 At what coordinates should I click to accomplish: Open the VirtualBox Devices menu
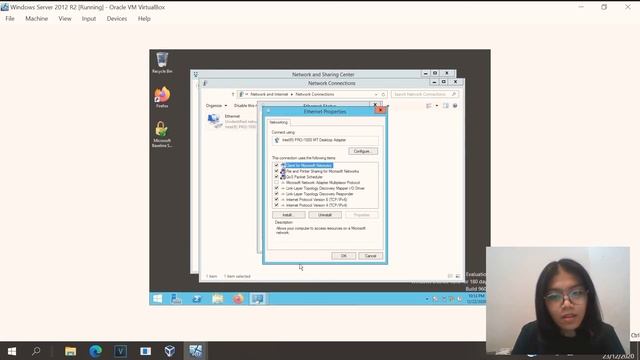[x=117, y=19]
